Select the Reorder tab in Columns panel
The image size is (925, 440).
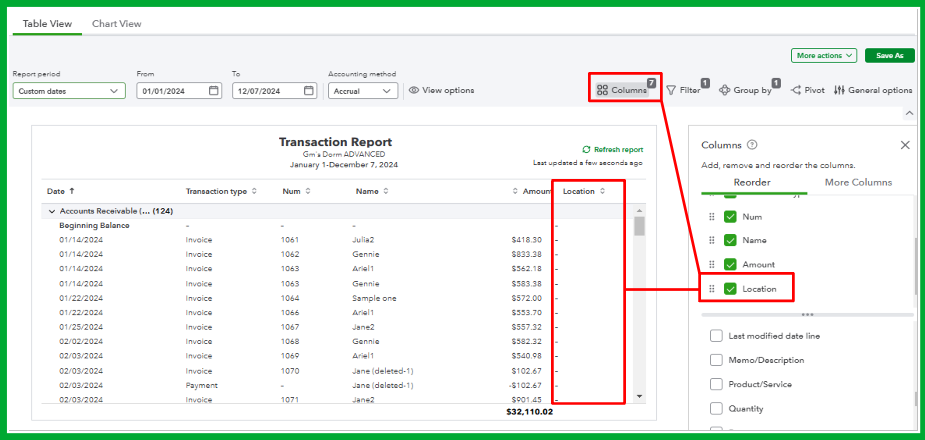[752, 183]
